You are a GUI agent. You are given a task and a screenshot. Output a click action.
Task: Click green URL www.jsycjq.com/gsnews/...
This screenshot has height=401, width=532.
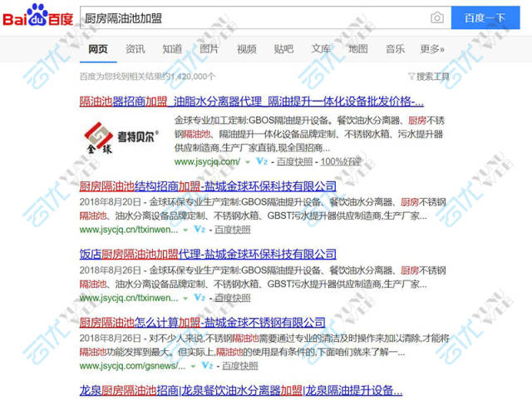click(x=133, y=366)
